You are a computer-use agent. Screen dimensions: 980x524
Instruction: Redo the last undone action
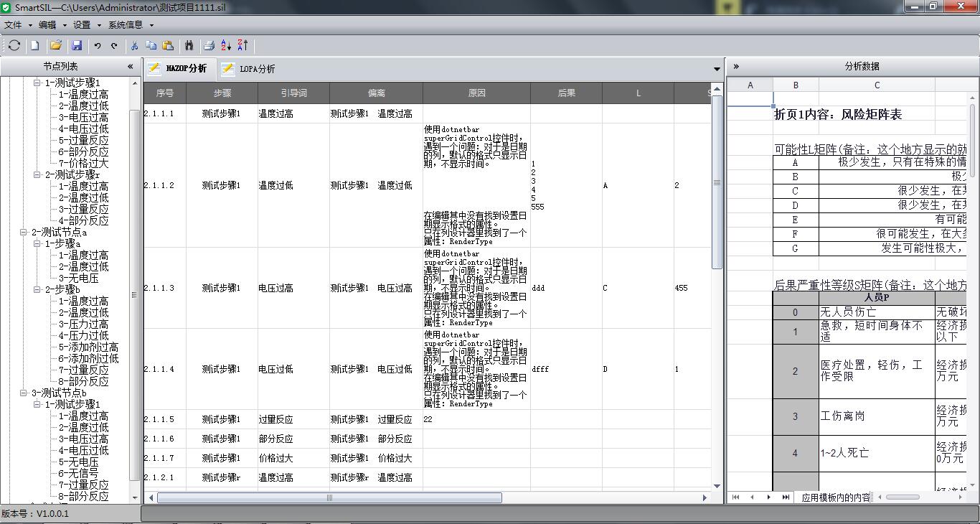point(114,45)
